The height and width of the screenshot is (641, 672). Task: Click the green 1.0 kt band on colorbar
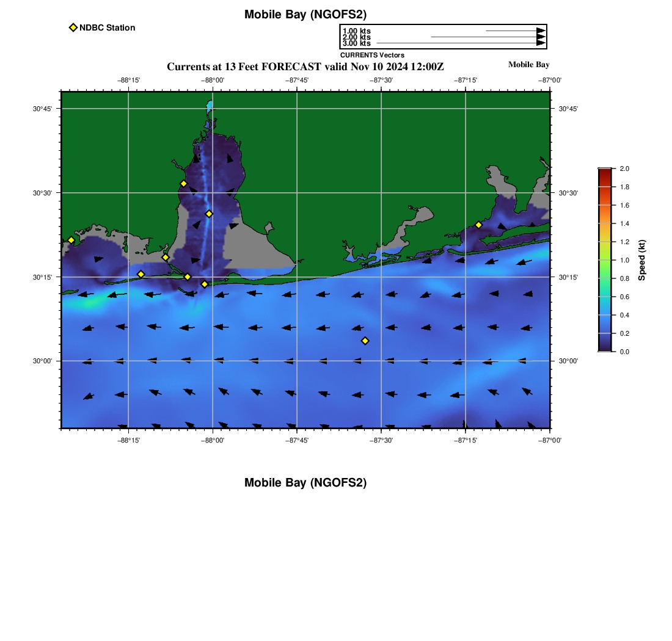[604, 260]
